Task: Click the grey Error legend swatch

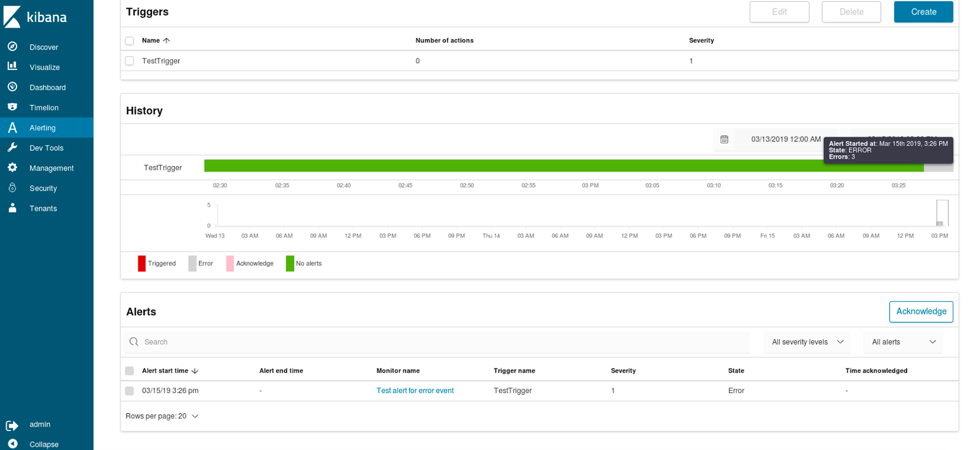Action: coord(192,264)
